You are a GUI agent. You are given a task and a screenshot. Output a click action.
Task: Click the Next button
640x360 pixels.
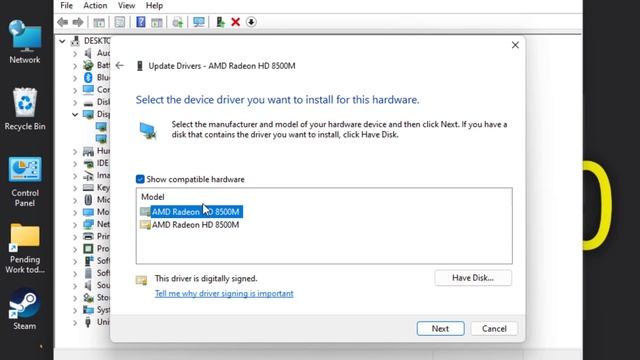pyautogui.click(x=440, y=329)
